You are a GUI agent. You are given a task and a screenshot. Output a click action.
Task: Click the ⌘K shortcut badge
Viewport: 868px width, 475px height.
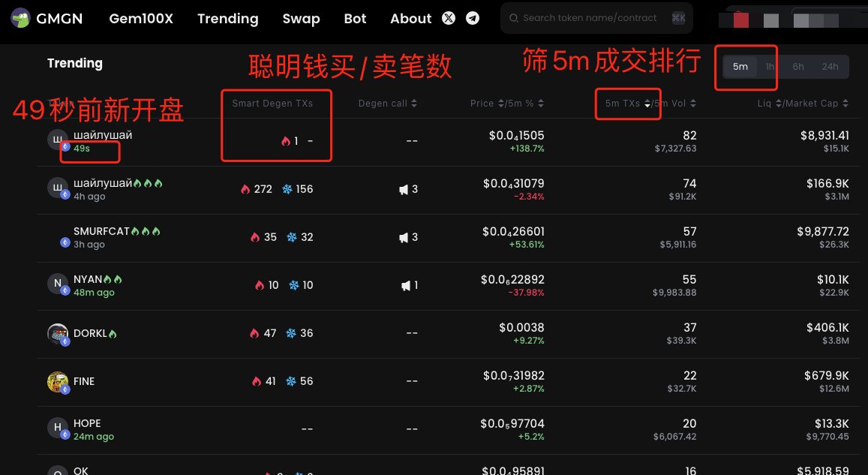coord(679,18)
